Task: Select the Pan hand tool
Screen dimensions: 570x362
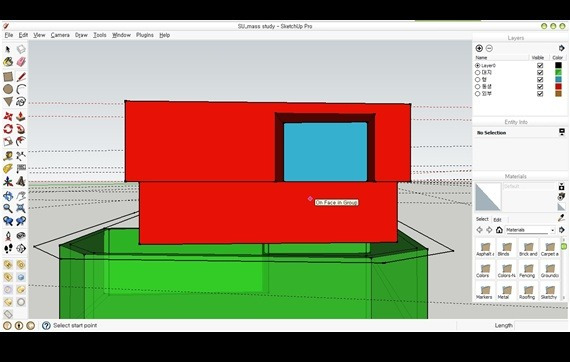Action: tap(21, 196)
